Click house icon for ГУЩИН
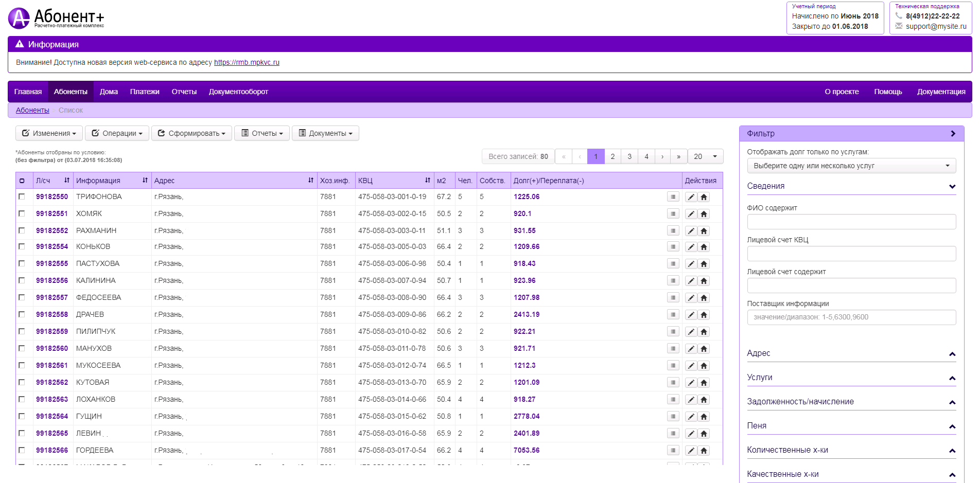This screenshot has width=980, height=483. [704, 417]
